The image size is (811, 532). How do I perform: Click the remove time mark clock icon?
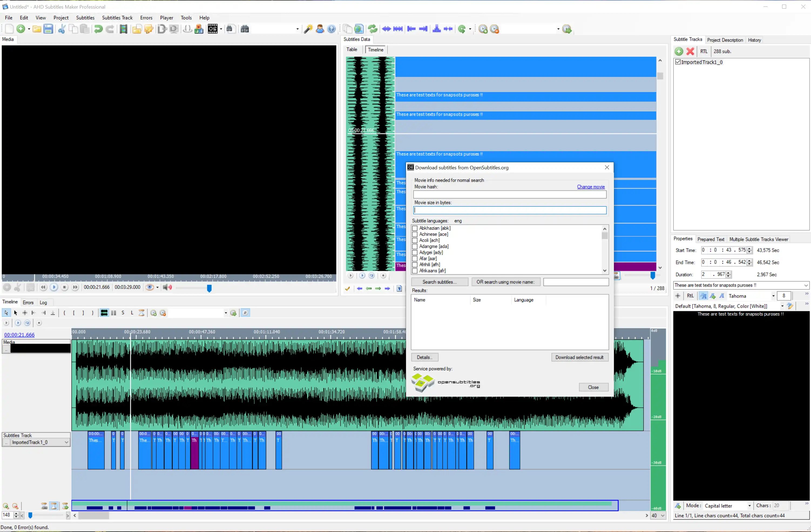[x=494, y=29]
